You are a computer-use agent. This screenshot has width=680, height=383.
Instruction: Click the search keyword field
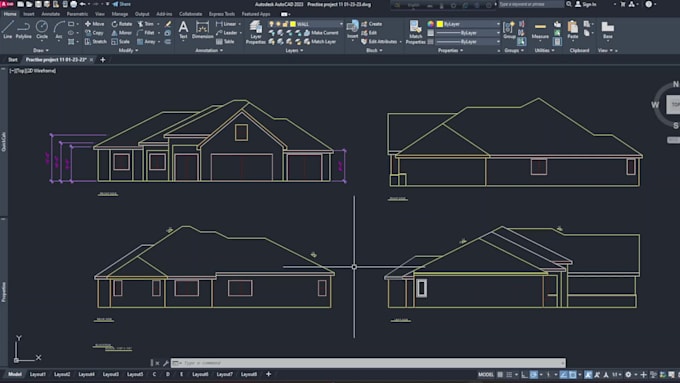pyautogui.click(x=530, y=4)
